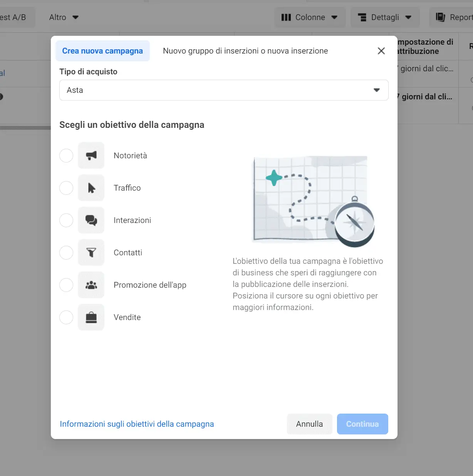This screenshot has height=476, width=473.
Task: Switch to Nuovo gruppo di inserzioni tab
Action: [245, 51]
